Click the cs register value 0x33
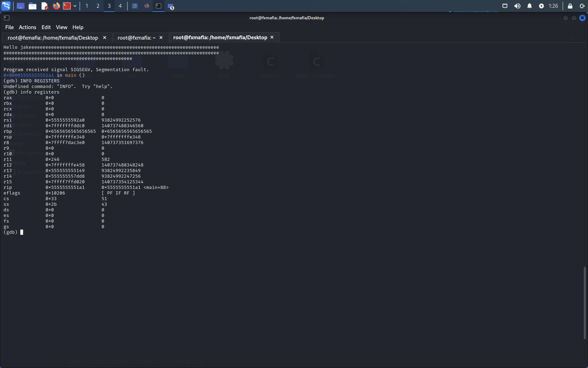This screenshot has width=588, height=368. pyautogui.click(x=51, y=199)
